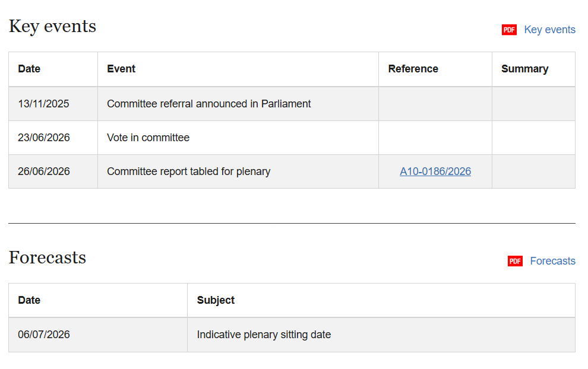Screen dimensions: 588x369
Task: Click the Event column header
Action: [x=121, y=69]
